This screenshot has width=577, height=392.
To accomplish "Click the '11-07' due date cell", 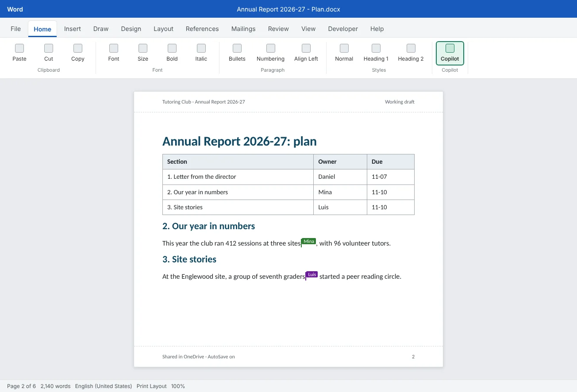I will pyautogui.click(x=391, y=177).
